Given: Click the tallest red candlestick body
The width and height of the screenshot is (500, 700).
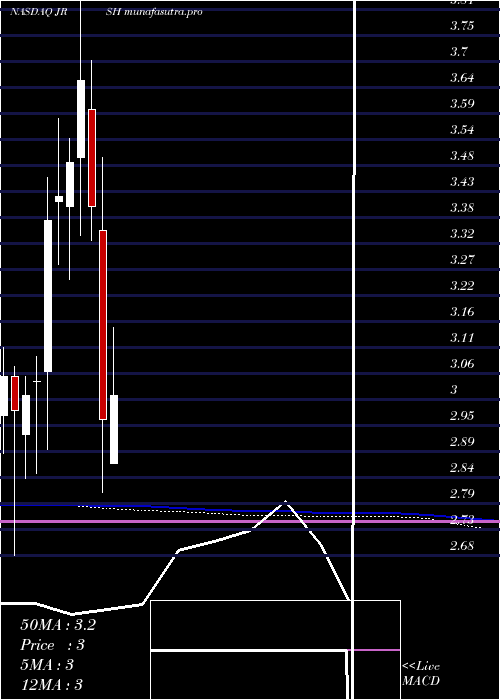Looking at the screenshot, I should [x=103, y=325].
